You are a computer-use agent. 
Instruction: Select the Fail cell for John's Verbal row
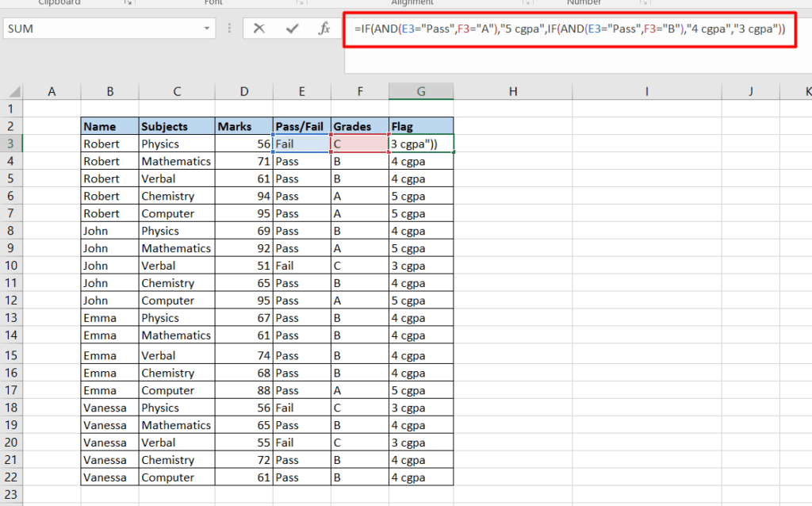click(301, 265)
